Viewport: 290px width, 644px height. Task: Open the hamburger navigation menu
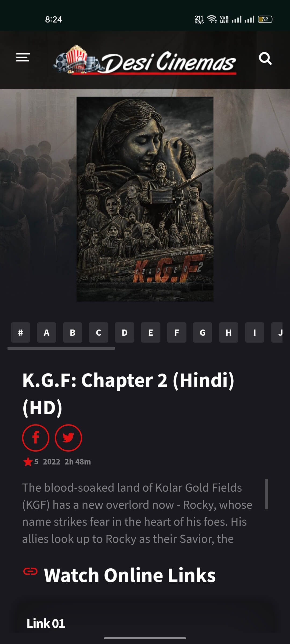coord(23,57)
